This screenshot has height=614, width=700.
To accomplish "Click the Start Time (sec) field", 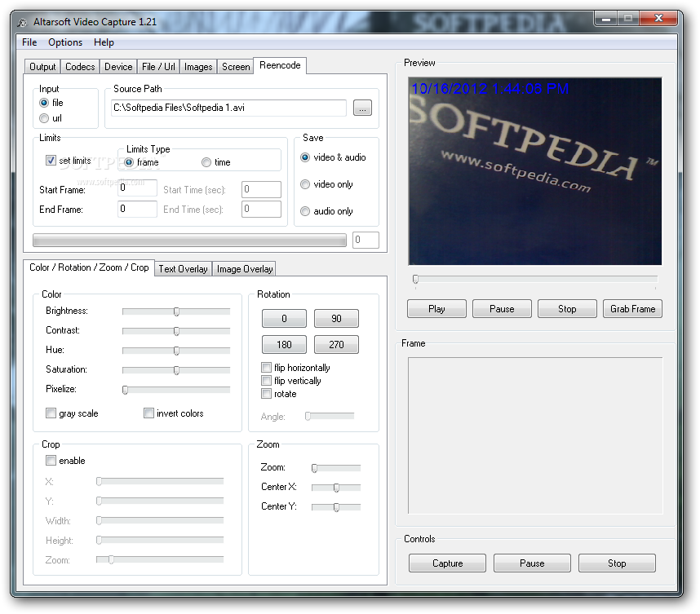I will (x=261, y=189).
